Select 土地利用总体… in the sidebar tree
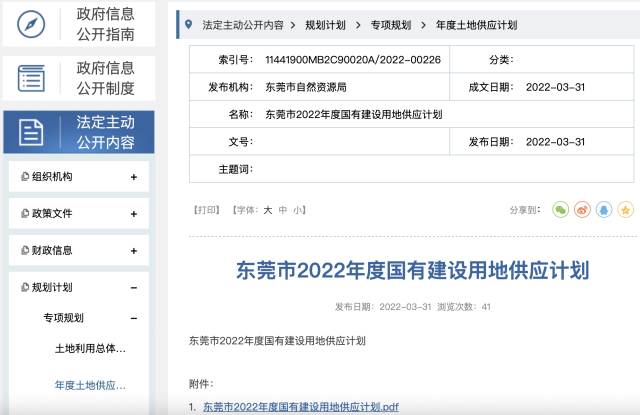 pyautogui.click(x=90, y=349)
